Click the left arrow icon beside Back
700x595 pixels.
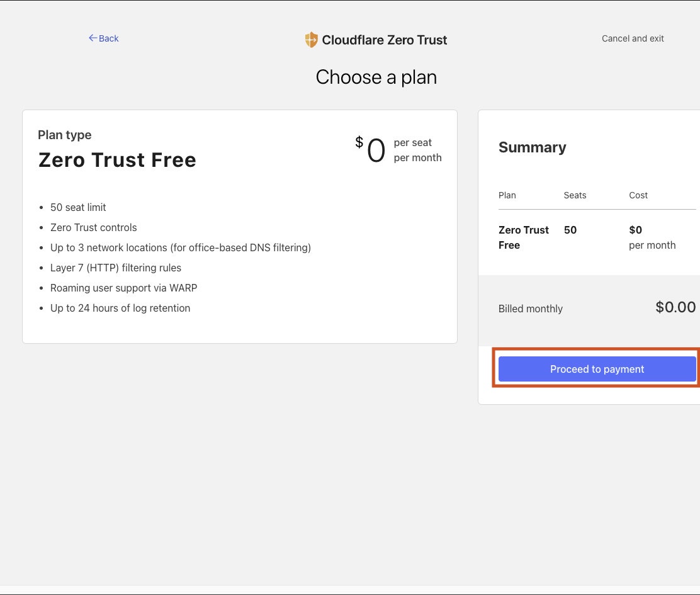pos(93,38)
